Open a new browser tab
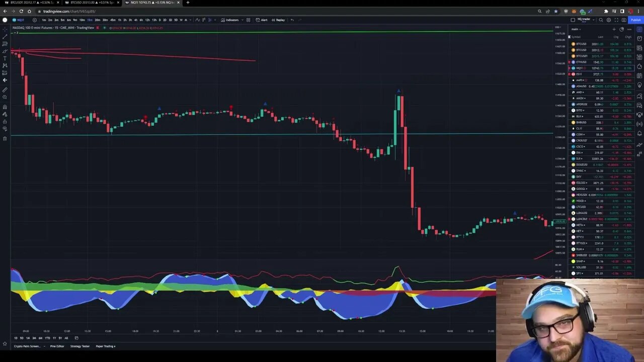 point(188,3)
